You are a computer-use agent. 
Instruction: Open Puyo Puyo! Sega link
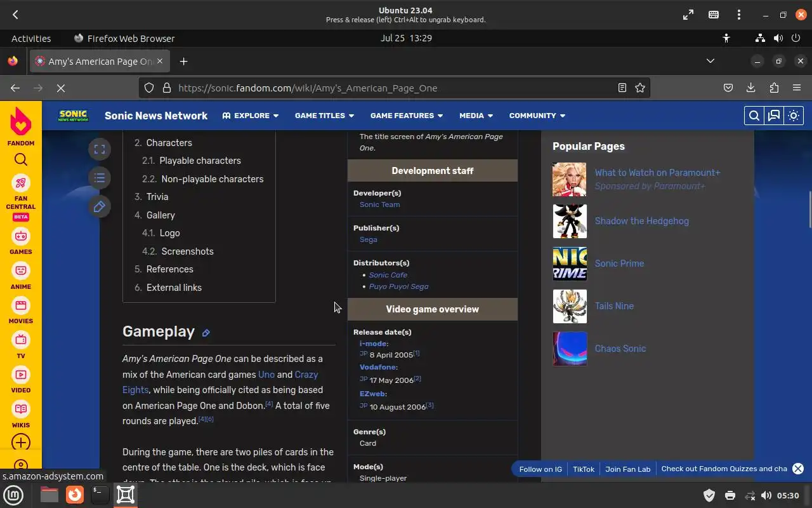point(399,286)
